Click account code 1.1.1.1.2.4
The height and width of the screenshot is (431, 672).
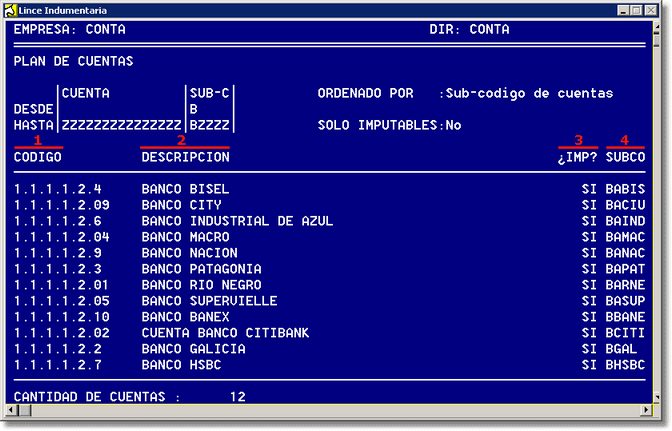click(58, 189)
